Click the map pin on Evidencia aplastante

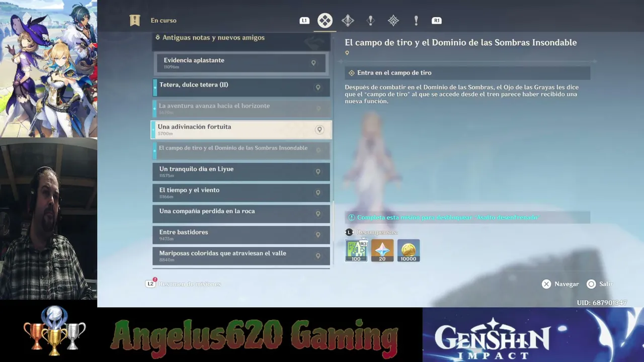(313, 63)
